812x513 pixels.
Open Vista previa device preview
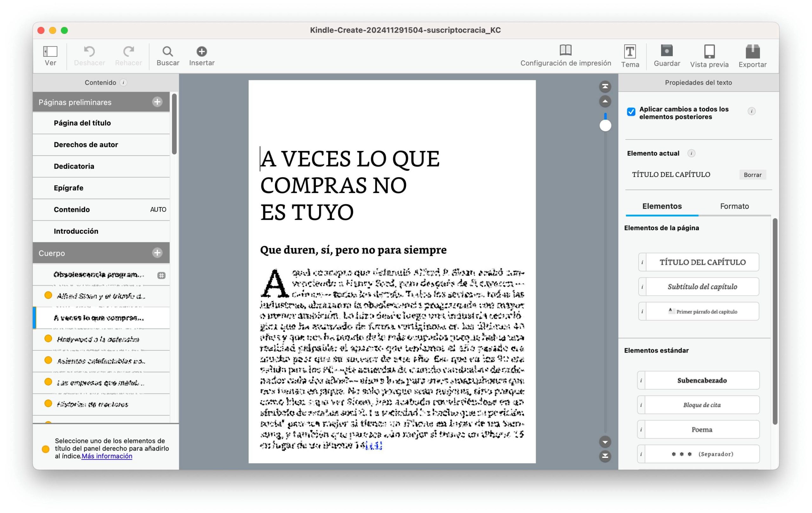tap(709, 52)
